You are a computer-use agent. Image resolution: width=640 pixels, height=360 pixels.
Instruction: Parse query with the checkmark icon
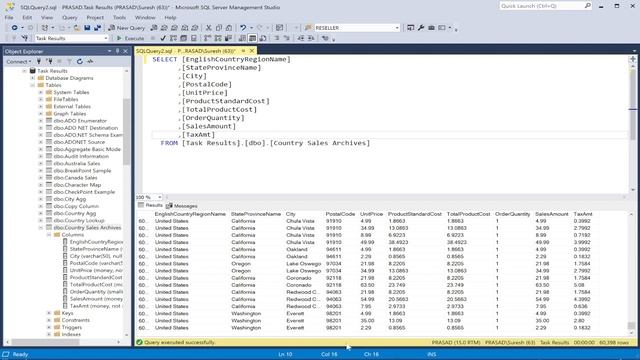click(163, 38)
